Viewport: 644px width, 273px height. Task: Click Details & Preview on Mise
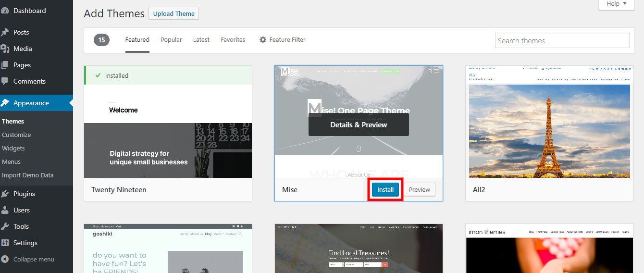coord(359,124)
